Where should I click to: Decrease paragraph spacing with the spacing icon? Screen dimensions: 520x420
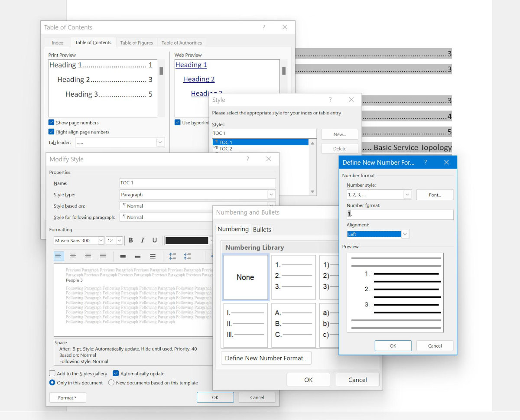coord(187,256)
